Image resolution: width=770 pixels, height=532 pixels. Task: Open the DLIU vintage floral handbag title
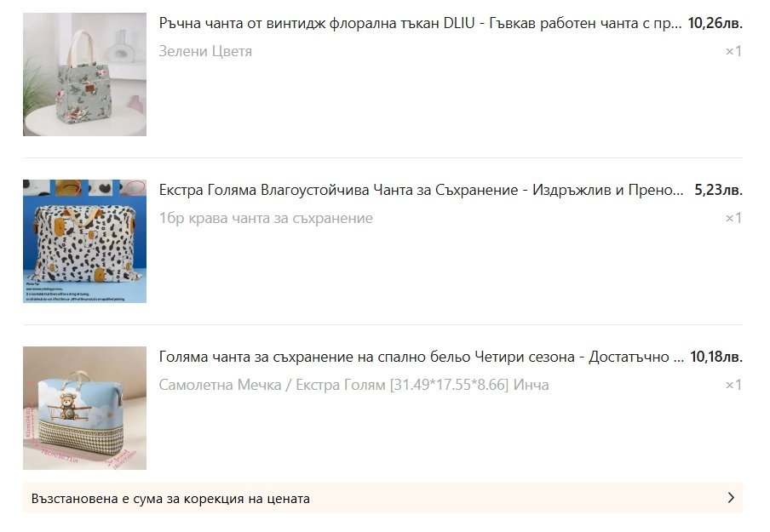click(420, 23)
